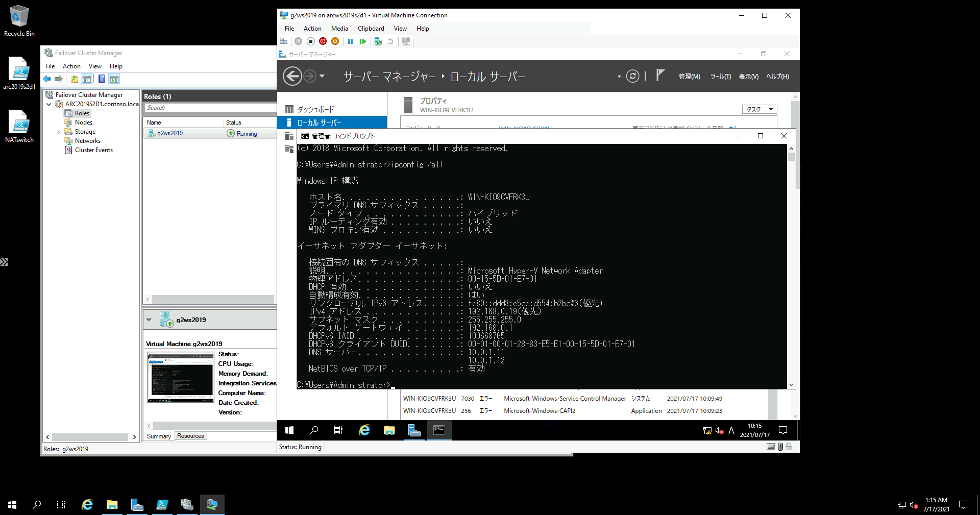Open File menu in Failover Cluster Manager
This screenshot has width=980, height=515.
click(50, 66)
